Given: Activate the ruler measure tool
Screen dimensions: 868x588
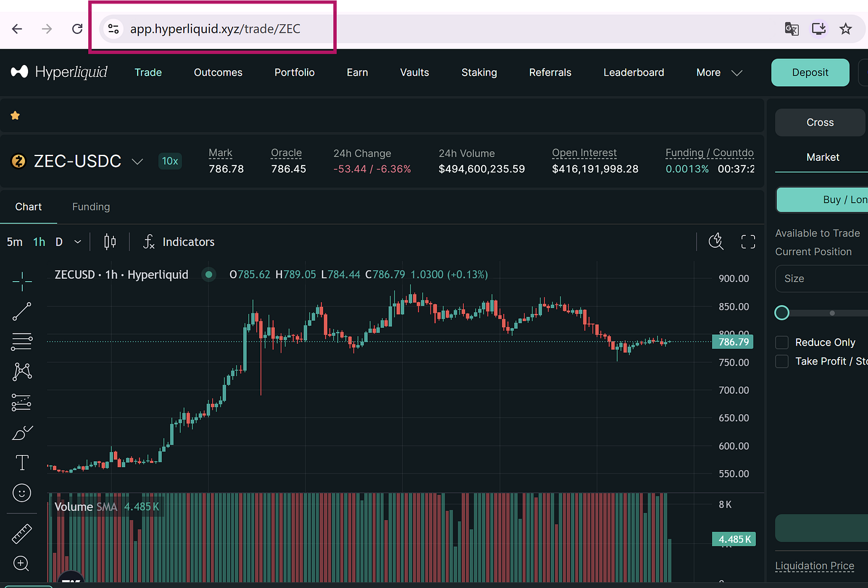Looking at the screenshot, I should coord(22,534).
